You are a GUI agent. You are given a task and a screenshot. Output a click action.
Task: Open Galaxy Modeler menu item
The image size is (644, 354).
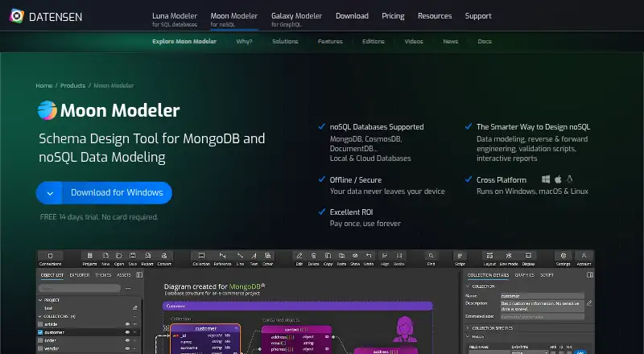(x=296, y=19)
